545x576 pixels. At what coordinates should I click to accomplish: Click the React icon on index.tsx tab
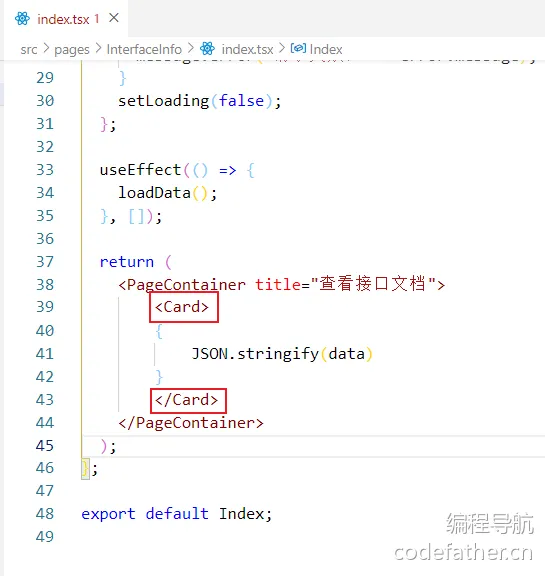22,18
